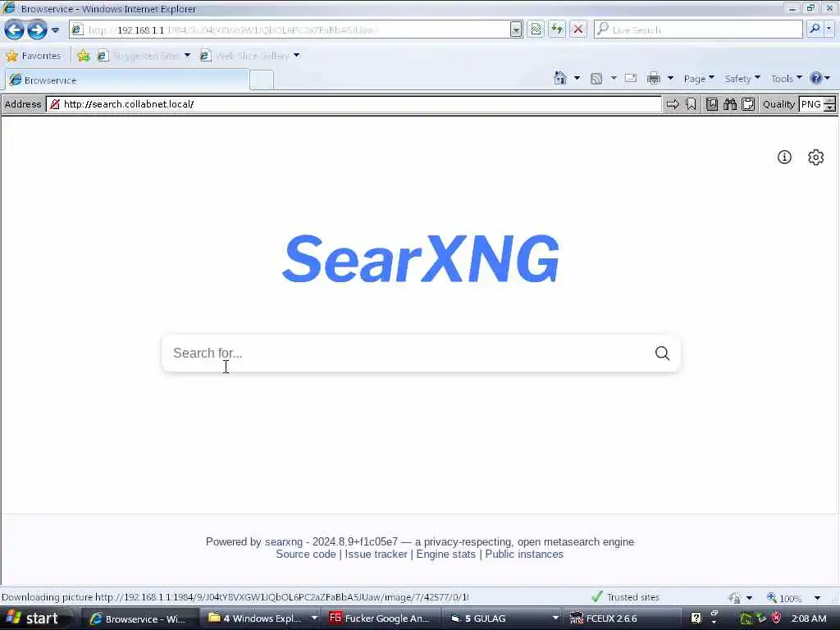Click the binoculars Find icon
The image size is (840, 630).
(730, 104)
